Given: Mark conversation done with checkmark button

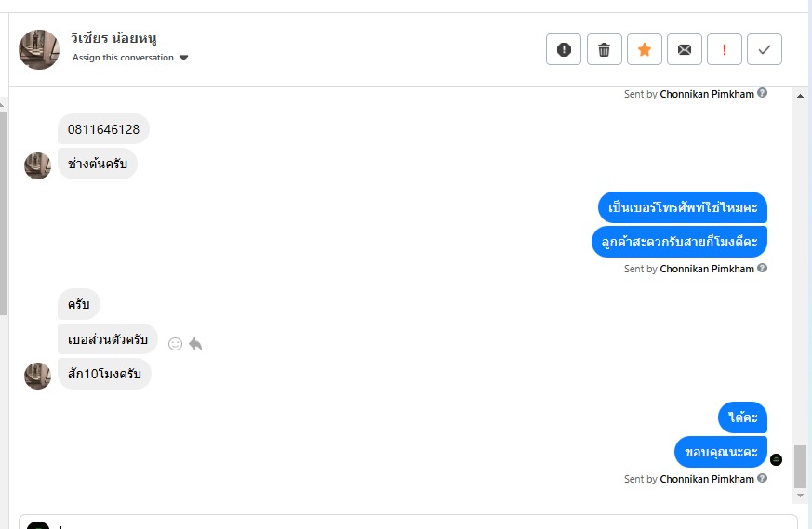Looking at the screenshot, I should click(x=765, y=50).
